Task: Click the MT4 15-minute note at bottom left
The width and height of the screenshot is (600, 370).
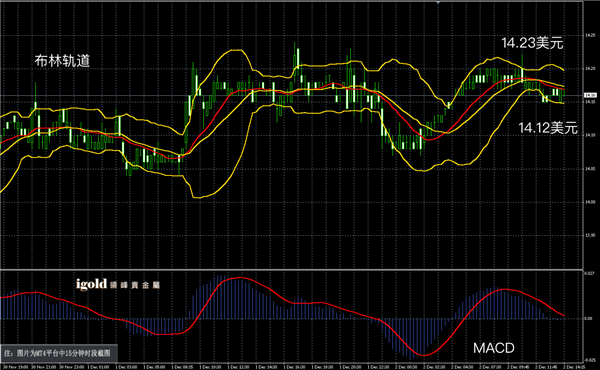Action: (58, 353)
